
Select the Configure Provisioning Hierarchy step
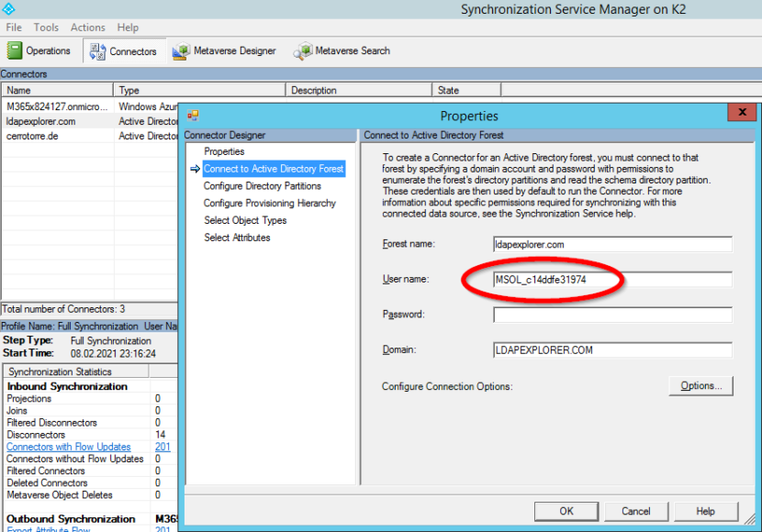271,203
